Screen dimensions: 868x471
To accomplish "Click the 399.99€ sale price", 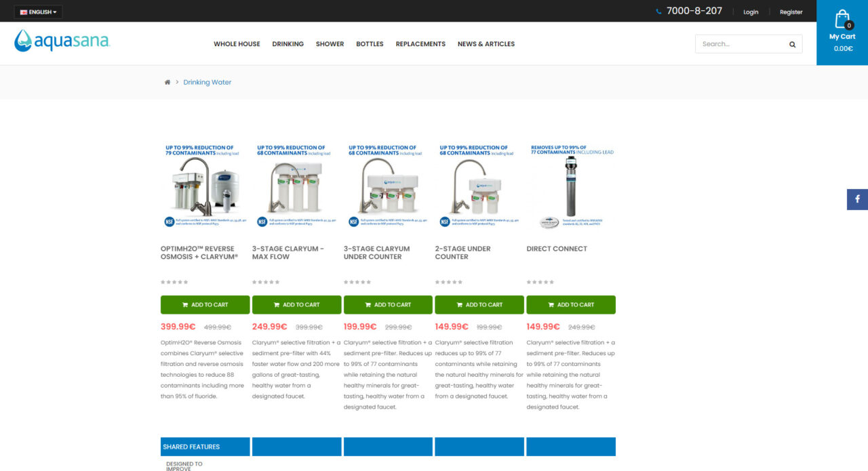I will [x=178, y=327].
